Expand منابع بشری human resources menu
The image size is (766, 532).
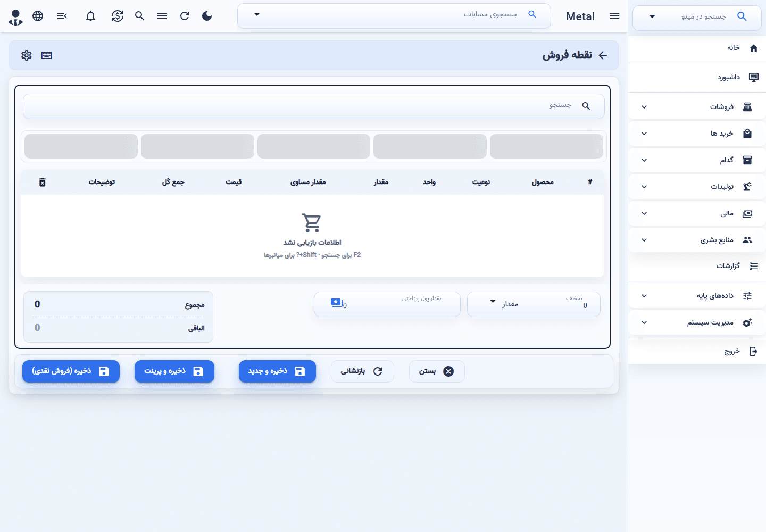(697, 240)
